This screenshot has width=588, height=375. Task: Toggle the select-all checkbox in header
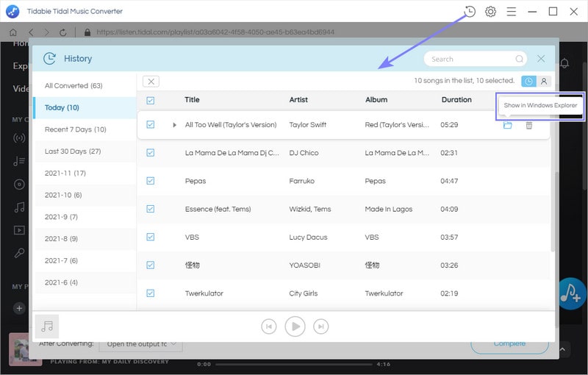[x=151, y=100]
